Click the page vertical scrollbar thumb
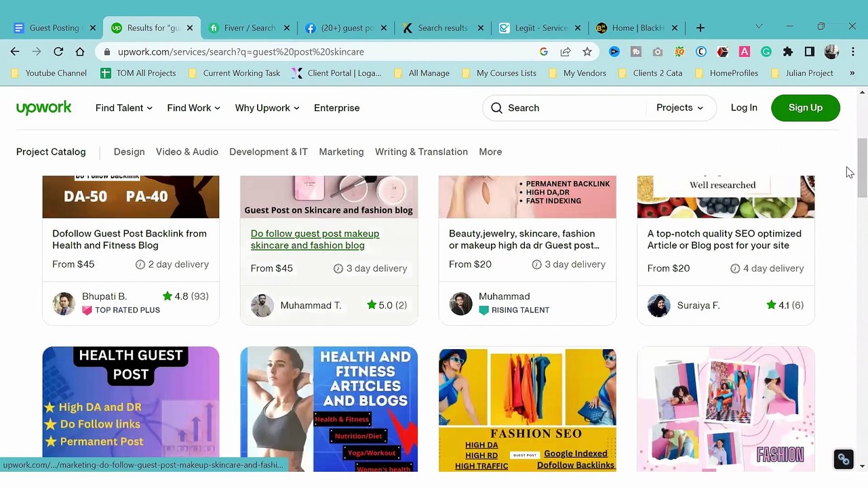This screenshot has height=488, width=868. pyautogui.click(x=862, y=167)
